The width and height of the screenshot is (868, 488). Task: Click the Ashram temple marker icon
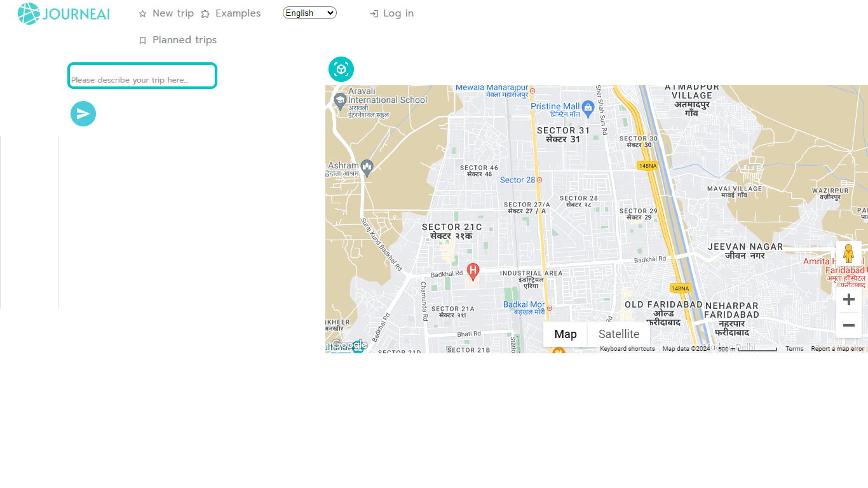point(367,168)
